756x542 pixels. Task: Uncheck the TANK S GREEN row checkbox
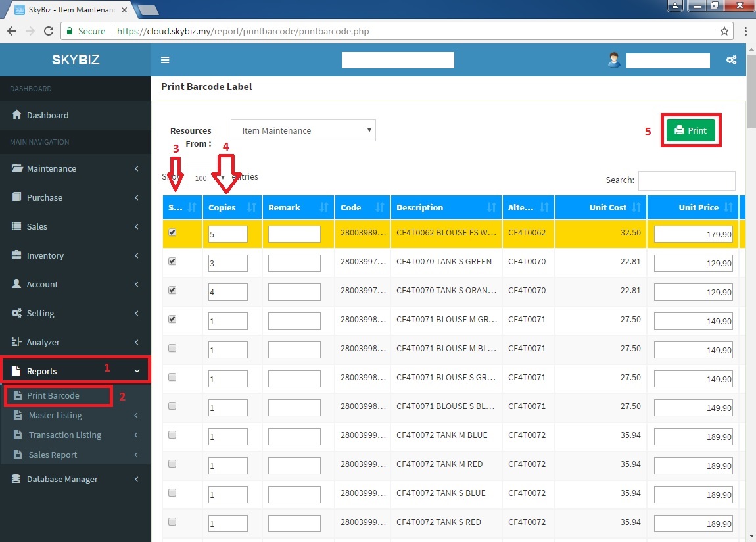[172, 261]
